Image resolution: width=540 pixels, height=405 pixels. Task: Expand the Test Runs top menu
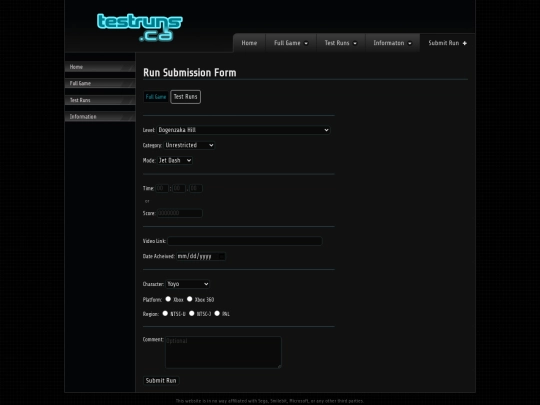click(341, 43)
